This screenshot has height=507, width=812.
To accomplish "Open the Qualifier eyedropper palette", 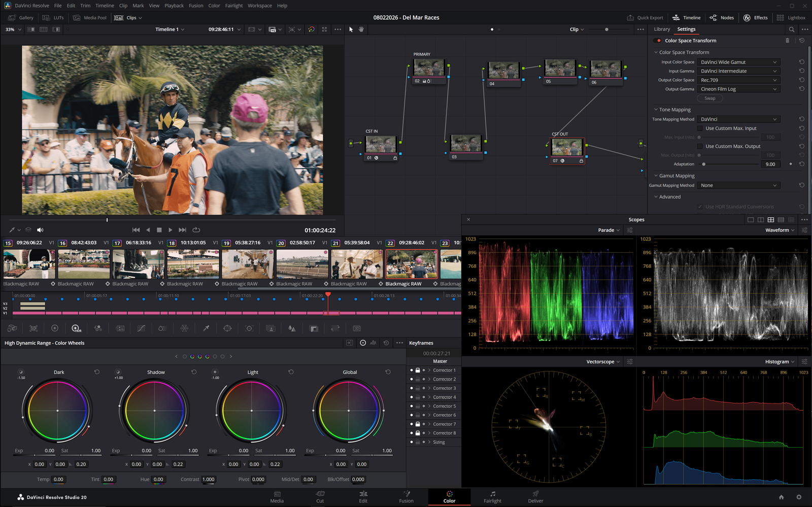I will pyautogui.click(x=206, y=328).
